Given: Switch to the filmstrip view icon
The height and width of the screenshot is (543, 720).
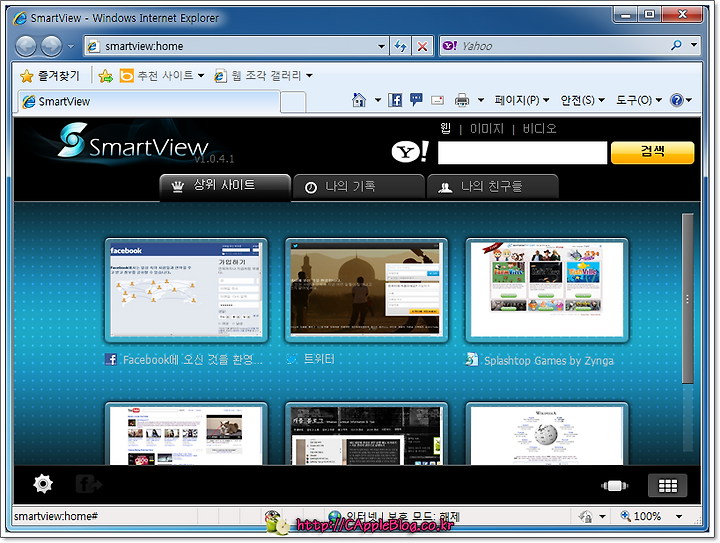Looking at the screenshot, I should [x=614, y=486].
